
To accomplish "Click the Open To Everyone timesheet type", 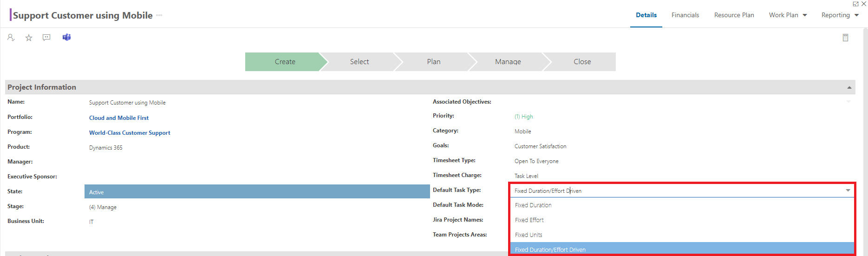I will click(x=536, y=161).
